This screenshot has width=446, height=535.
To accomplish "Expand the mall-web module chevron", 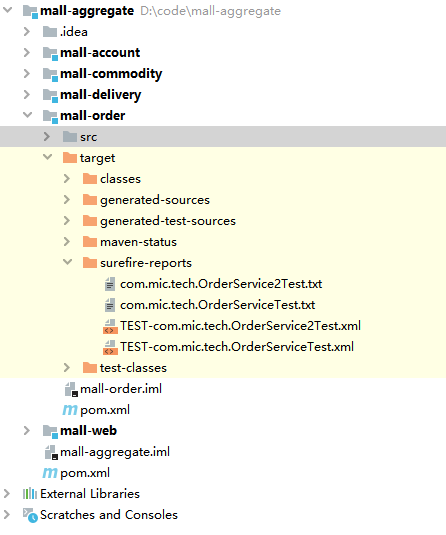I will coord(27,431).
